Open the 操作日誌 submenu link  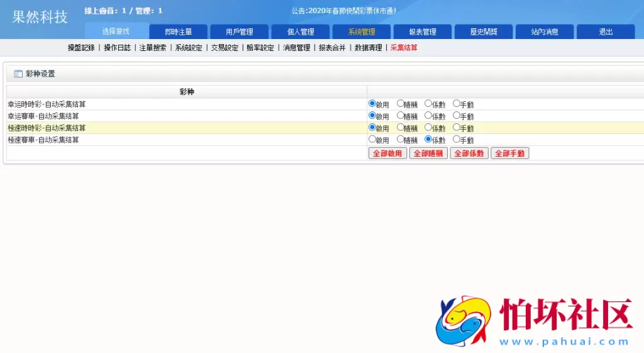(117, 48)
